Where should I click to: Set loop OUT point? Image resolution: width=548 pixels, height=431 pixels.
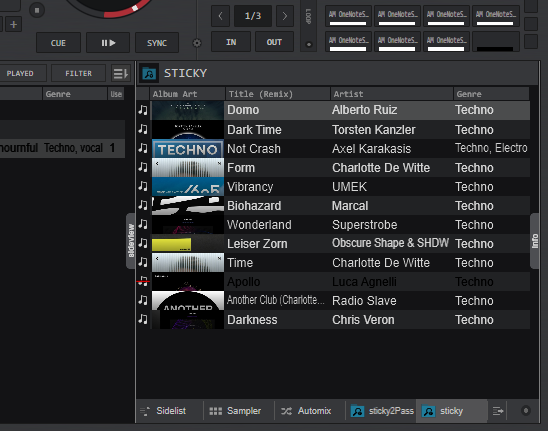click(x=274, y=42)
